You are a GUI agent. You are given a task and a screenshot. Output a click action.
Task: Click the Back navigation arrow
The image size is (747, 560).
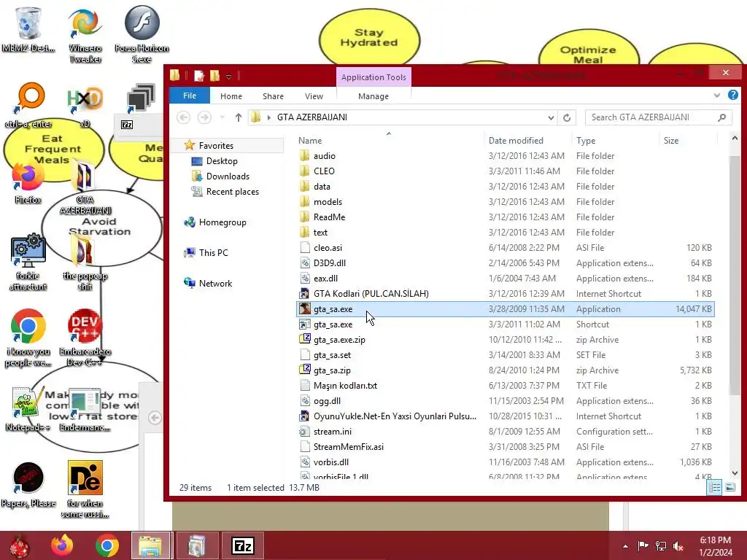pyautogui.click(x=183, y=117)
